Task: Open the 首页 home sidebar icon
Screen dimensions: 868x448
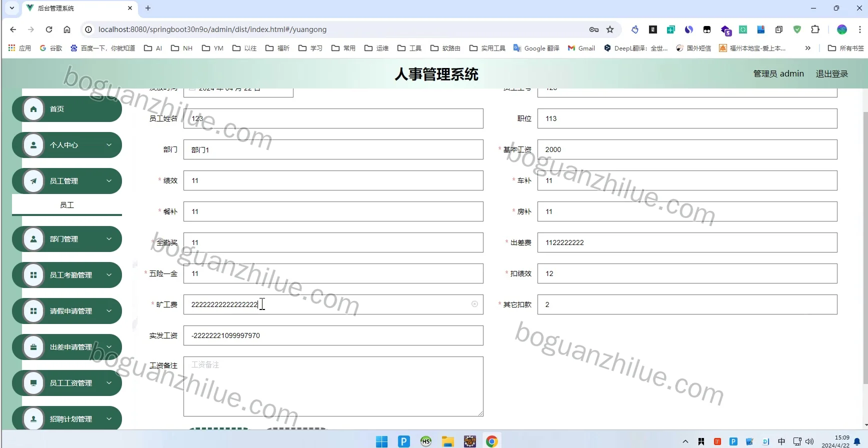Action: click(x=33, y=109)
